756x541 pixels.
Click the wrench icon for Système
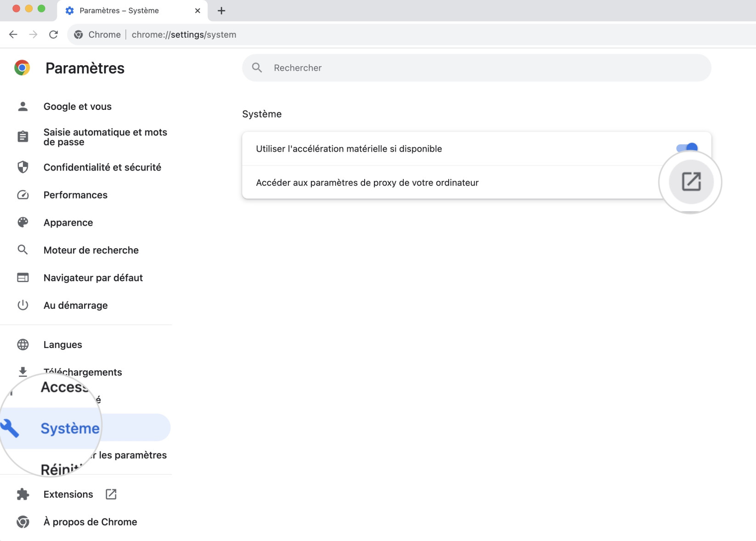(10, 428)
